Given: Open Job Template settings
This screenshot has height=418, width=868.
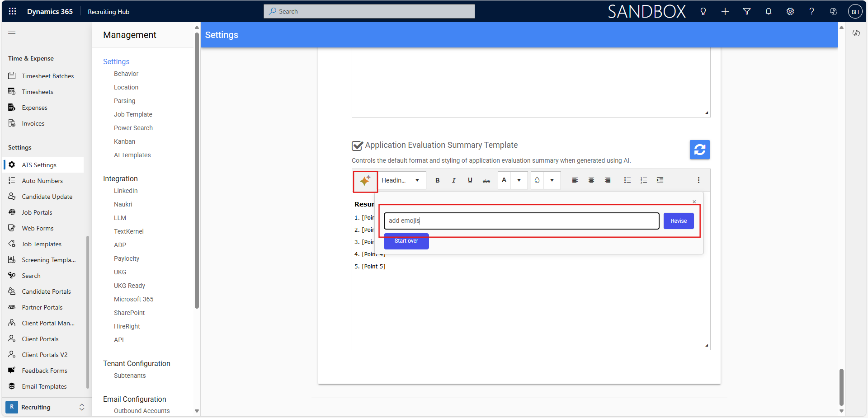Looking at the screenshot, I should click(133, 114).
